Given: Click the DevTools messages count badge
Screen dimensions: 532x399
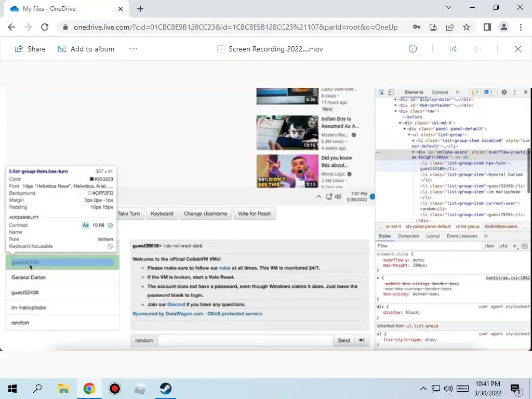Looking at the screenshot, I should click(x=488, y=92).
